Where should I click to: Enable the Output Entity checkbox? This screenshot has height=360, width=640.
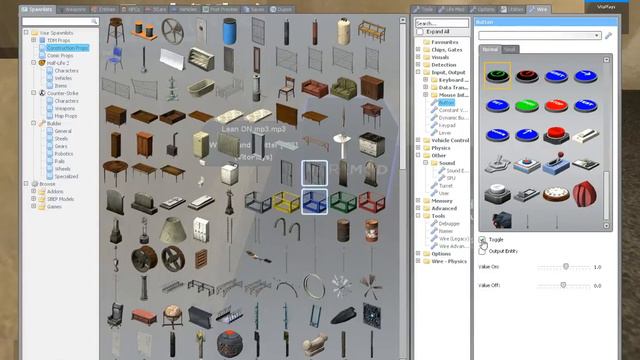point(482,251)
